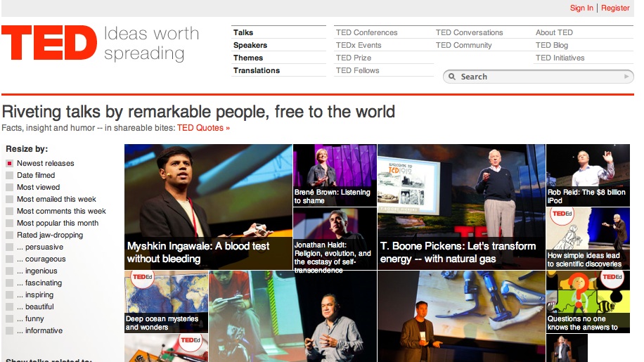
Task: Select the informative rating option
Action: click(9, 330)
